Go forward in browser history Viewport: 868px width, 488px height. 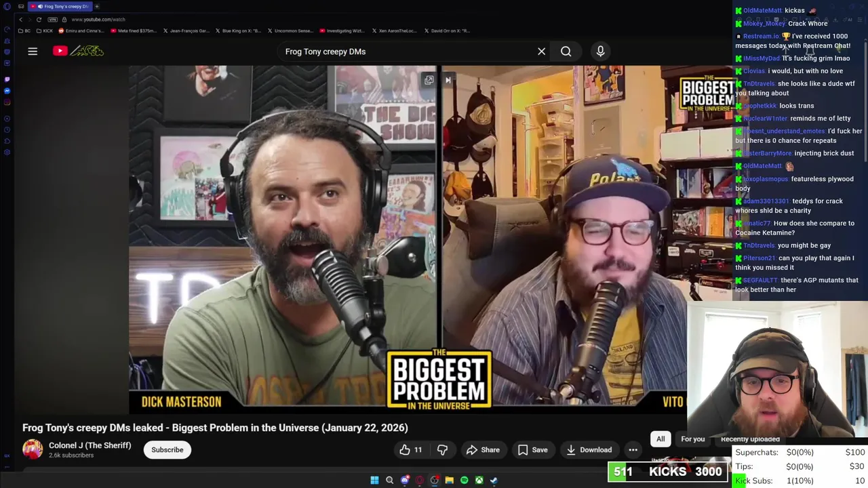pos(30,20)
